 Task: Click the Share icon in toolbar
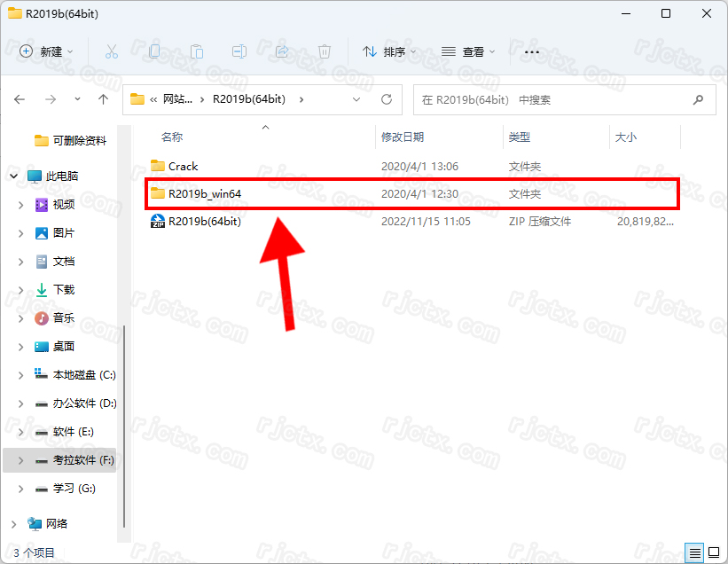pyautogui.click(x=282, y=52)
